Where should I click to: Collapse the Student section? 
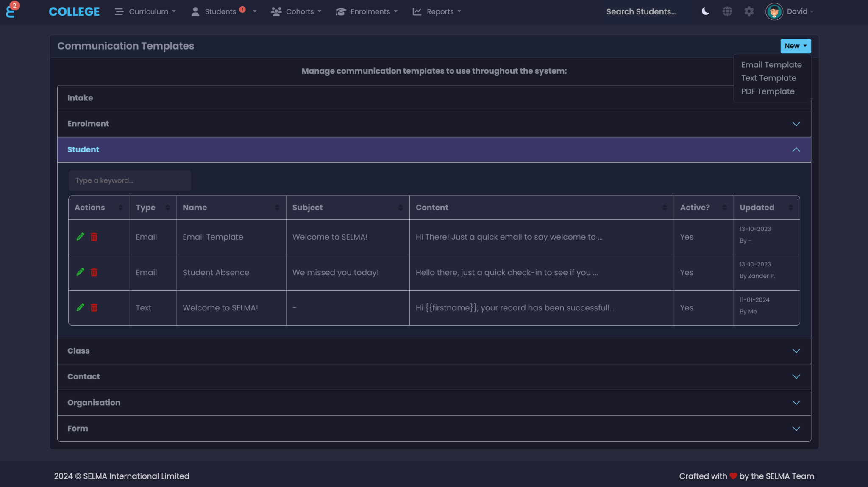click(x=796, y=150)
